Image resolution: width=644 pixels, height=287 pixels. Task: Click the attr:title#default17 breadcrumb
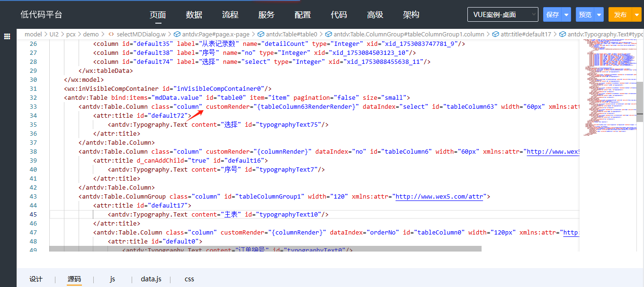[526, 34]
